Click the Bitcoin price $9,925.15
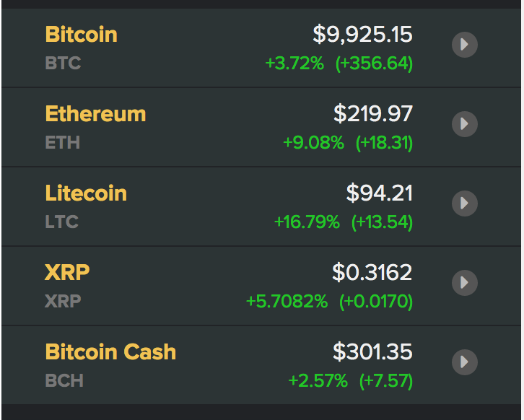Image resolution: width=524 pixels, height=420 pixels. pyautogui.click(x=362, y=35)
